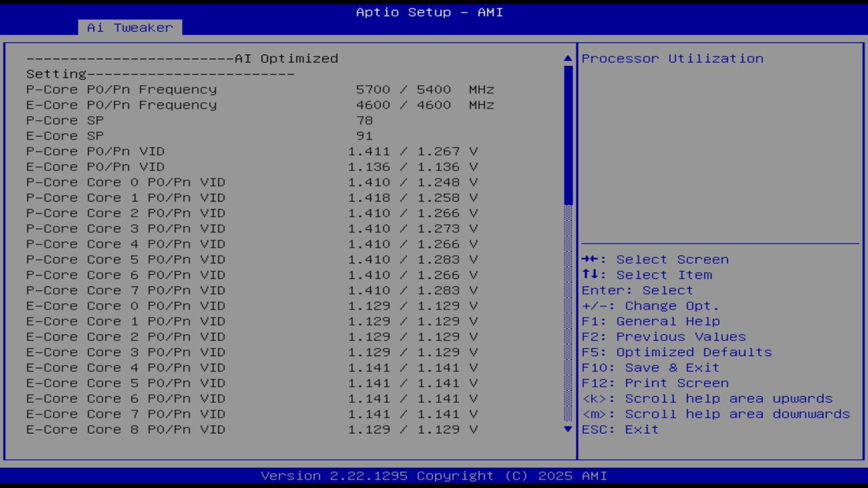Click the P-Core SP value 78

point(365,120)
